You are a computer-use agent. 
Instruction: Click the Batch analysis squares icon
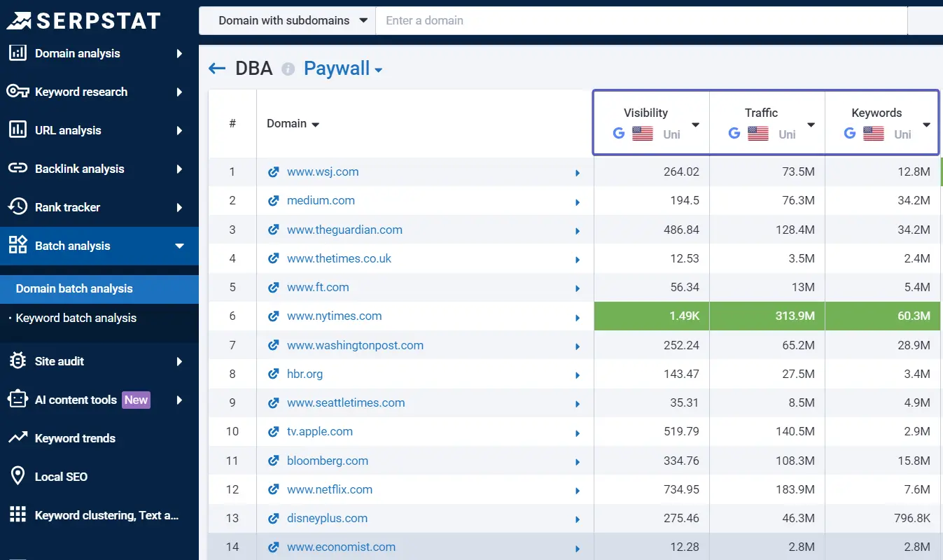(18, 245)
